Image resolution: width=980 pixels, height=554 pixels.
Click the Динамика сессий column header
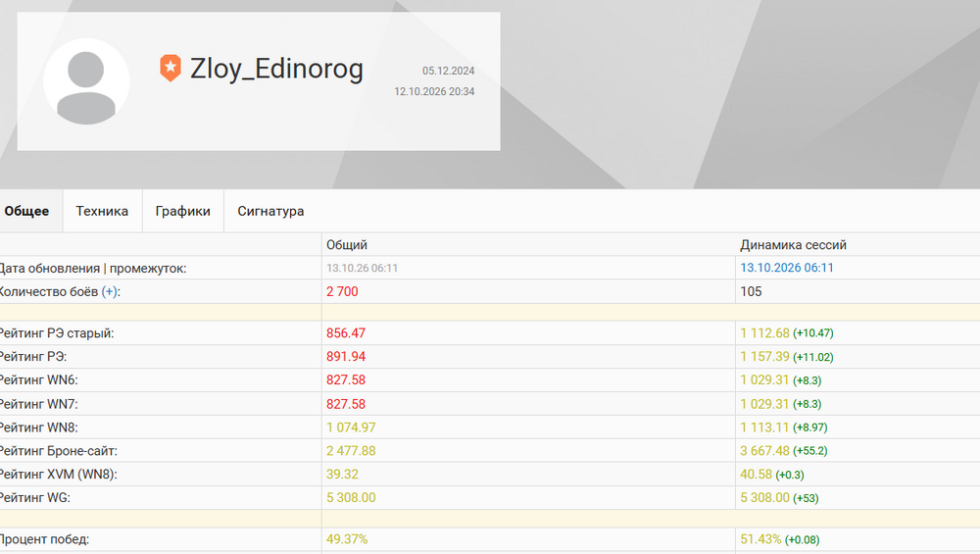pyautogui.click(x=793, y=245)
